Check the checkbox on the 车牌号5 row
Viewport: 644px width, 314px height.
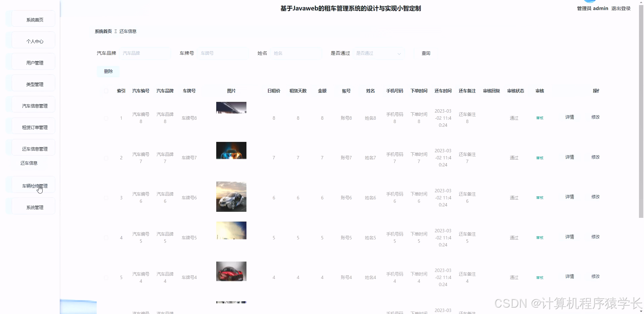tap(106, 238)
